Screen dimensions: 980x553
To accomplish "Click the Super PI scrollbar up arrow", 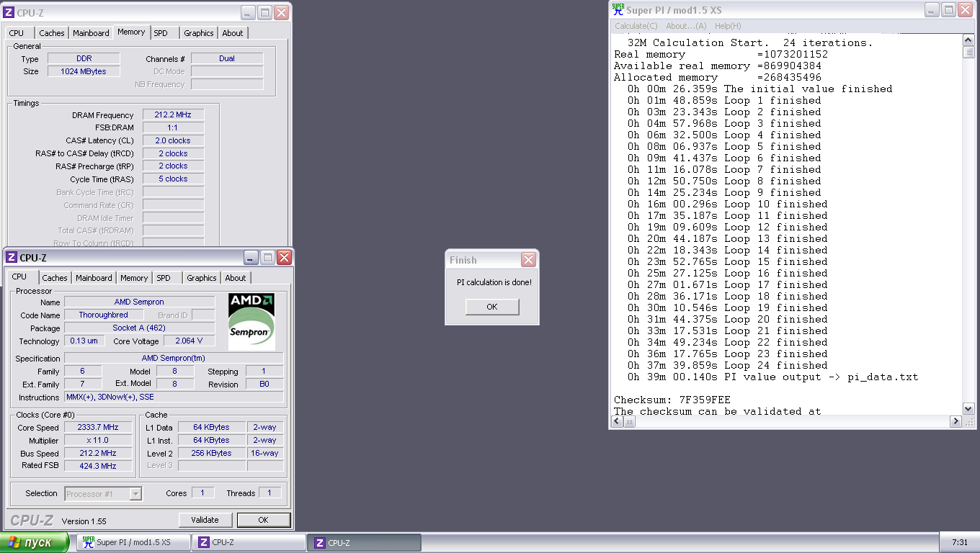I will point(968,39).
